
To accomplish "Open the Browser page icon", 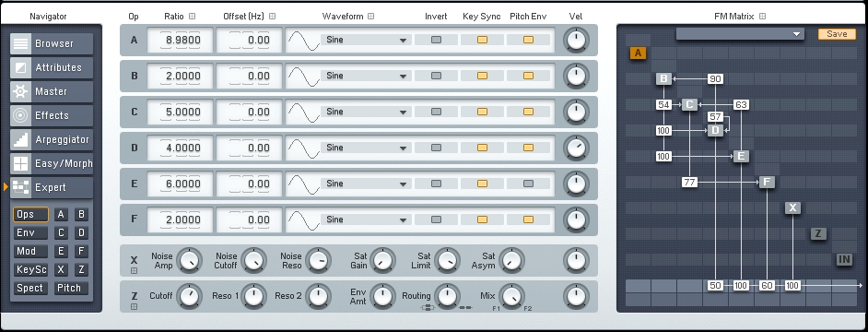I will click(x=21, y=43).
